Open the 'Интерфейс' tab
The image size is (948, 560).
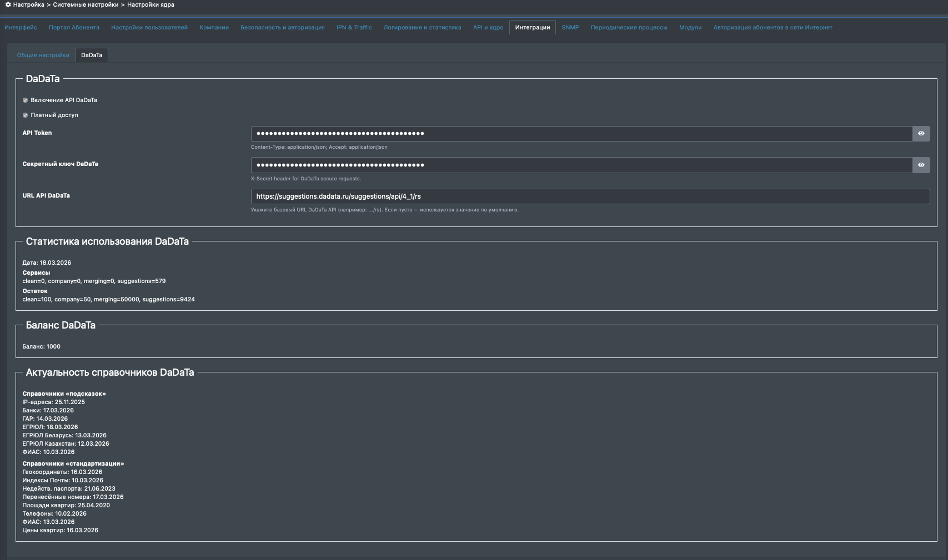point(21,27)
